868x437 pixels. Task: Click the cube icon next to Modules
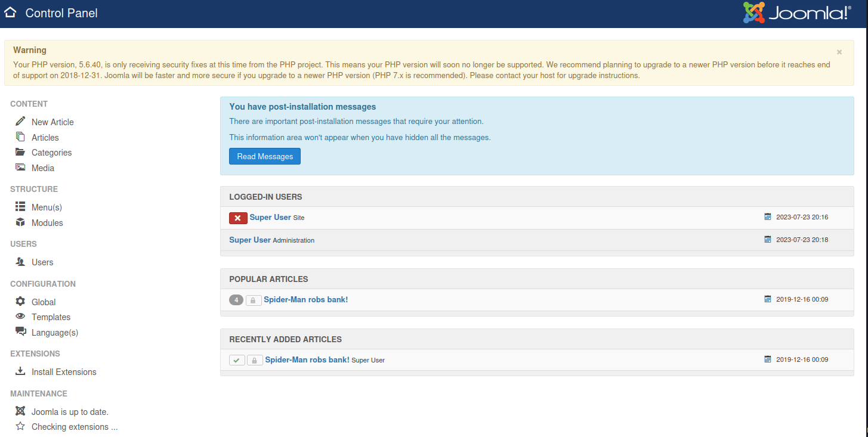pyautogui.click(x=20, y=222)
